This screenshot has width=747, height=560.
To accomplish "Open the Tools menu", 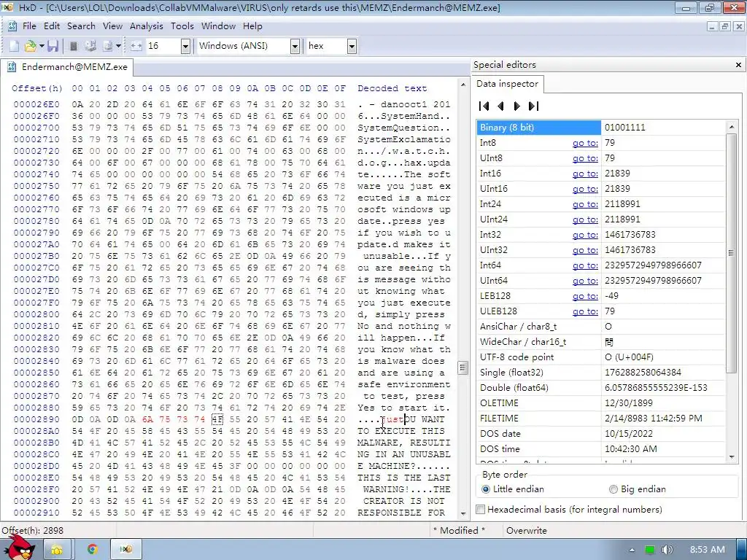I will click(x=182, y=26).
